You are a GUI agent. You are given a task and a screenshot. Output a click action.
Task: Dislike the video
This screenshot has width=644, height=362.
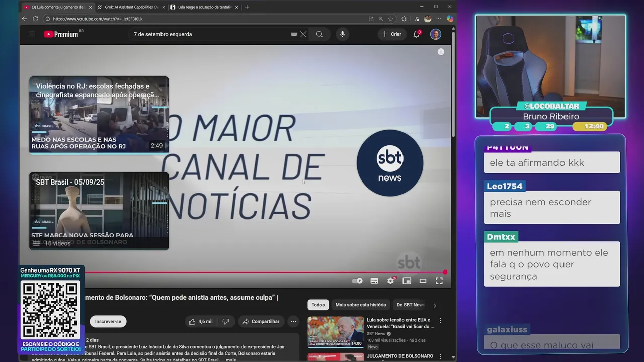[226, 321]
